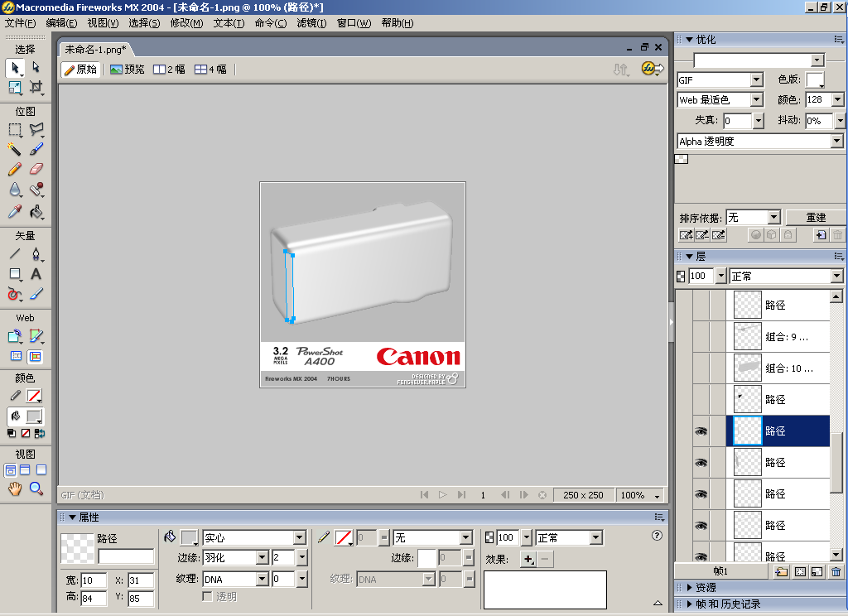
Task: Switch to standard screen mode
Action: click(x=10, y=470)
